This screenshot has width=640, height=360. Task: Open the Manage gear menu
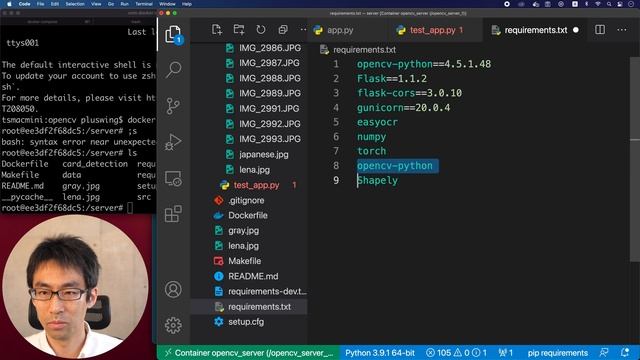[173, 325]
